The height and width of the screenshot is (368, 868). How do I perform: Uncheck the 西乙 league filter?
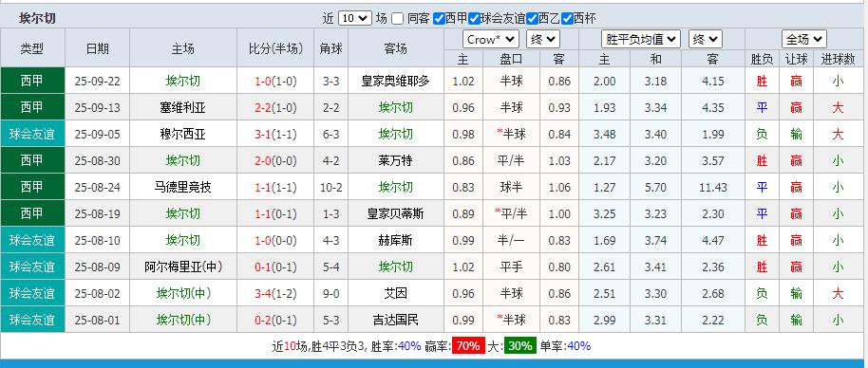(x=532, y=19)
